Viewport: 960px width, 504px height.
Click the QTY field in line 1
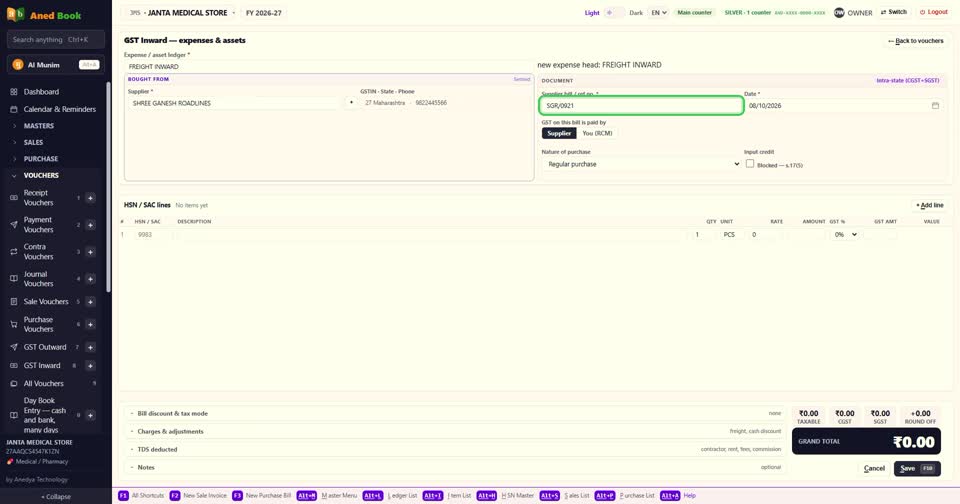[701, 235]
